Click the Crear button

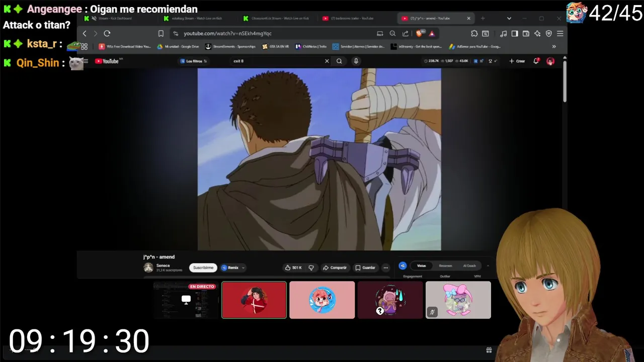tap(517, 61)
